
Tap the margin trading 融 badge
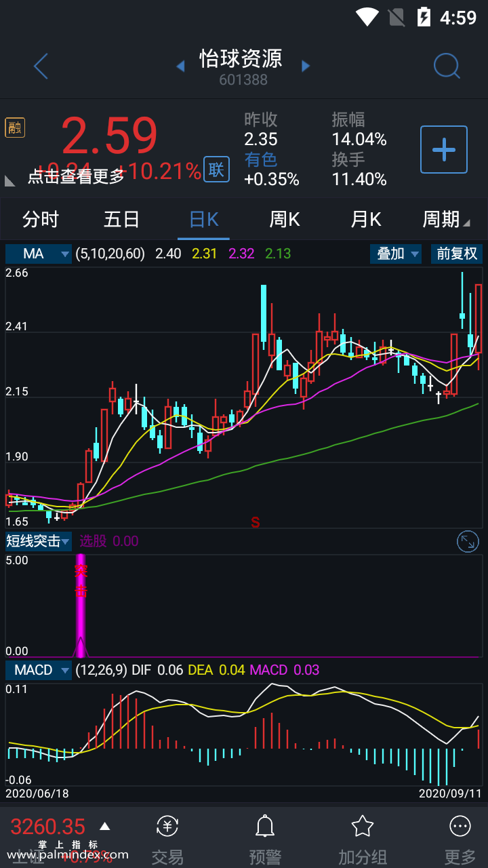tap(15, 127)
